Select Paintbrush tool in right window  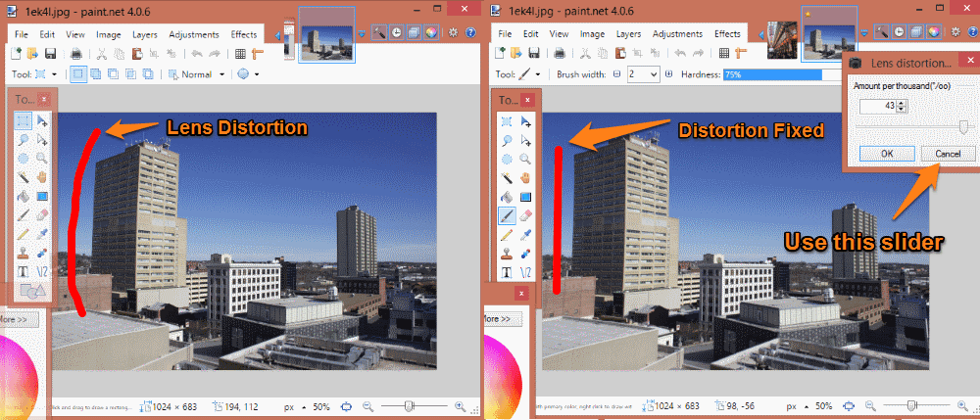click(507, 216)
